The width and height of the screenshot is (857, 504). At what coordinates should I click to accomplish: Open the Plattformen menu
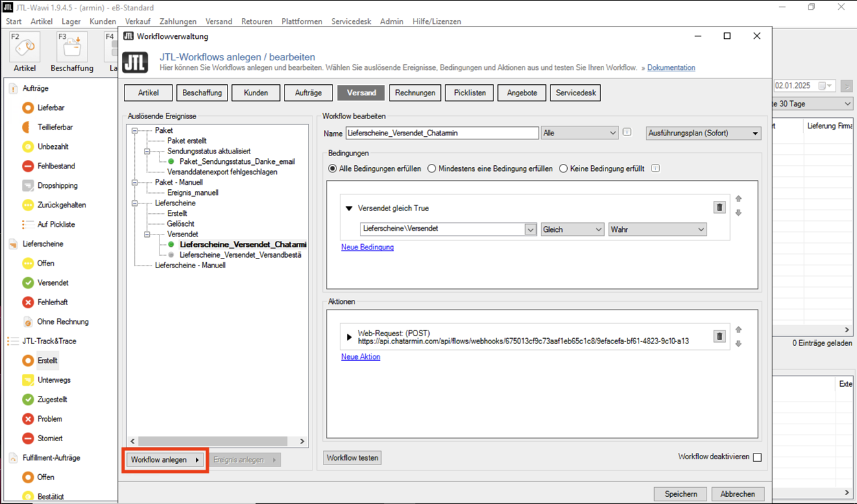(x=301, y=21)
